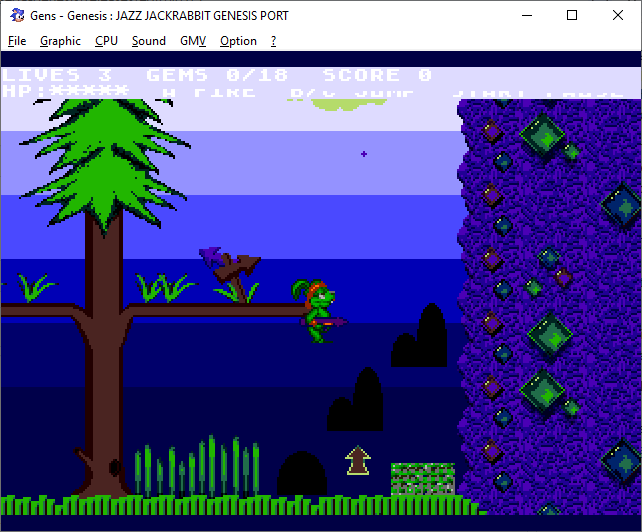Open the Option menu
The height and width of the screenshot is (532, 642).
point(238,41)
